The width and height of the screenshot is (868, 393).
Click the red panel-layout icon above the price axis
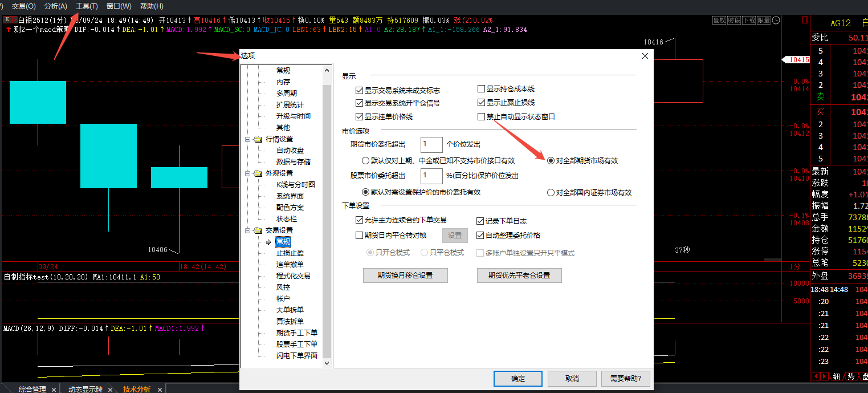coord(805,20)
